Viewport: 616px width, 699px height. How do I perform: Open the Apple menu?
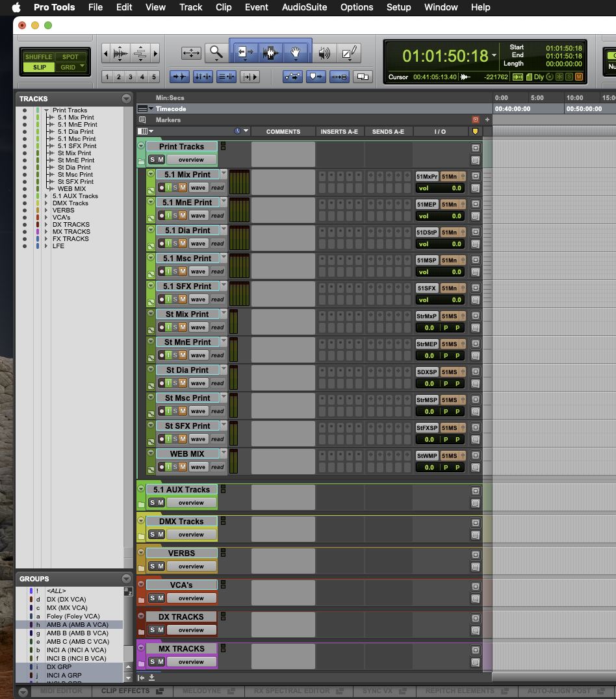(x=16, y=7)
